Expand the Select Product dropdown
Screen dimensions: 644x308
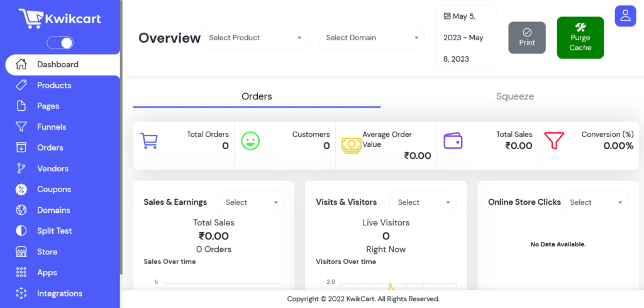[x=254, y=38]
